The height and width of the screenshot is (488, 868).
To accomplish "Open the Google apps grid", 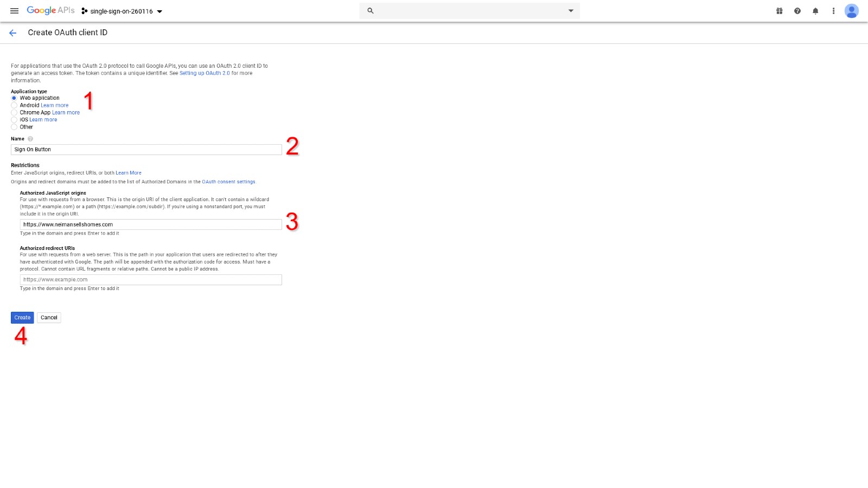I will [x=779, y=10].
